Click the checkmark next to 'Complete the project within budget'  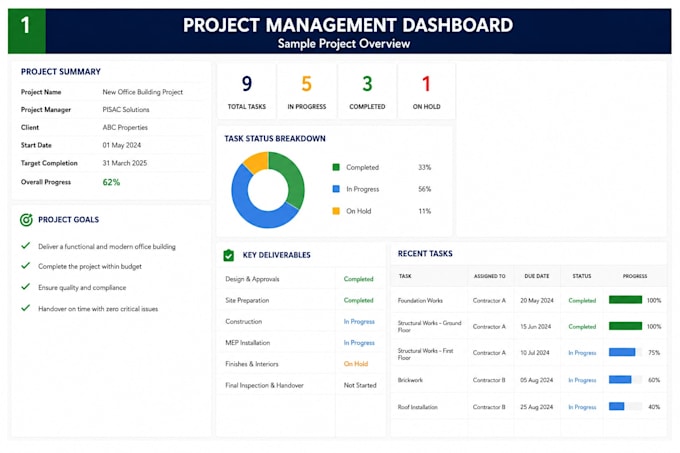tap(26, 265)
